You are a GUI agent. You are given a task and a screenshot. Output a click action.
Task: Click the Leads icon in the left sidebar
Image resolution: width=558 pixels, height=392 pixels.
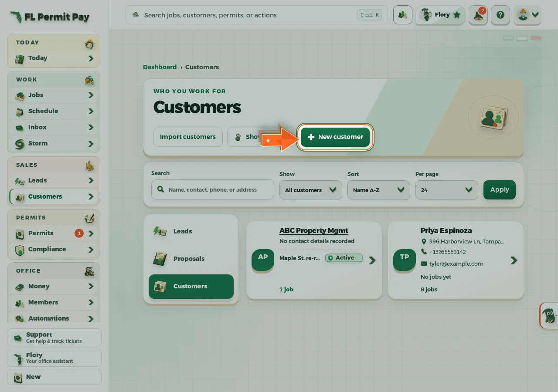tap(19, 181)
